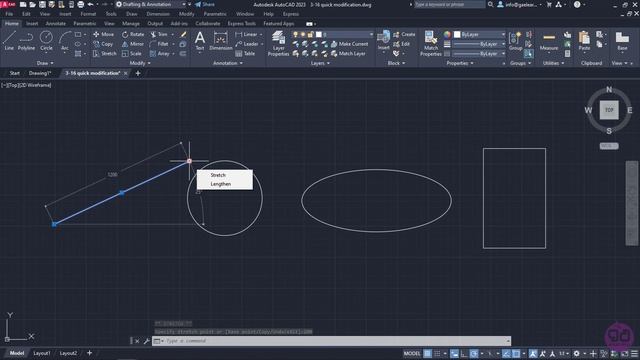The image size is (640, 360).
Task: Select the Line drawing tool
Action: click(x=9, y=41)
